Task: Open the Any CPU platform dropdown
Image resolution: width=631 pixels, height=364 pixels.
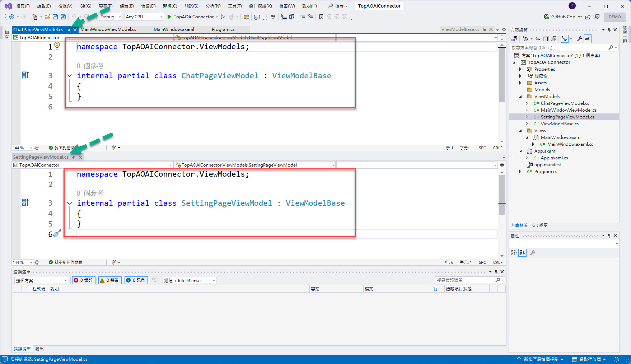Action: pyautogui.click(x=144, y=17)
